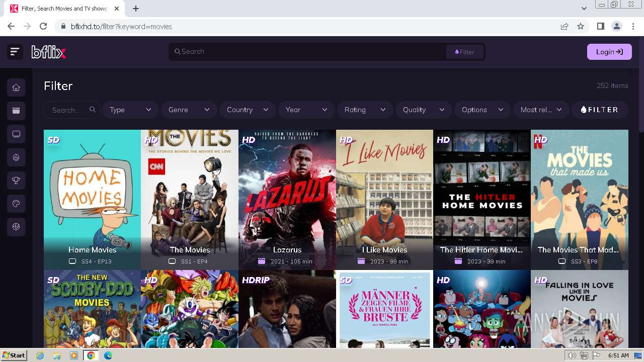Open Microsoft Edge from the taskbar

coord(108,355)
